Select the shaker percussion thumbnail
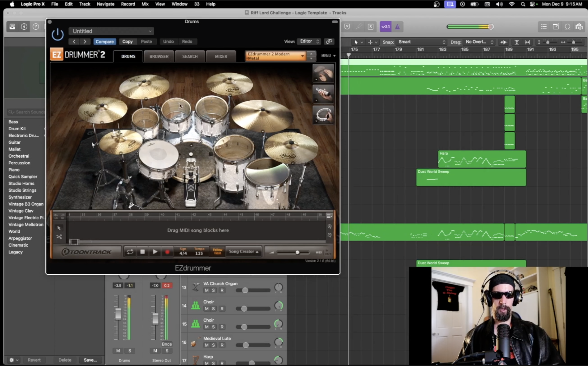This screenshot has height=366, width=588. tap(323, 94)
